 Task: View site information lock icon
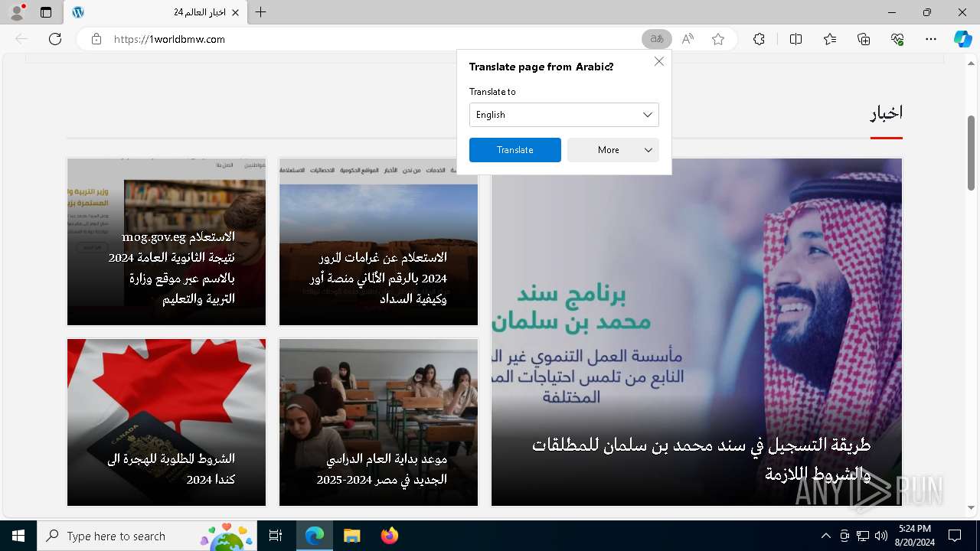coord(96,39)
